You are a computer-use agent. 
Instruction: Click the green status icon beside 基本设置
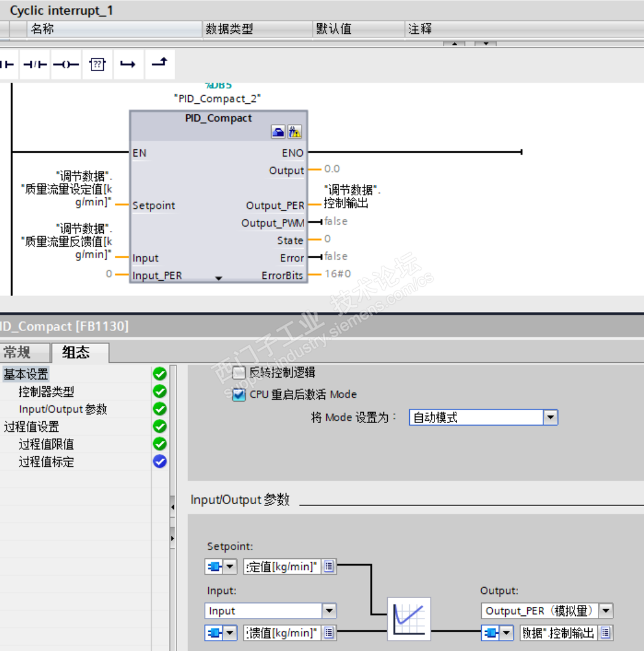[x=160, y=373]
